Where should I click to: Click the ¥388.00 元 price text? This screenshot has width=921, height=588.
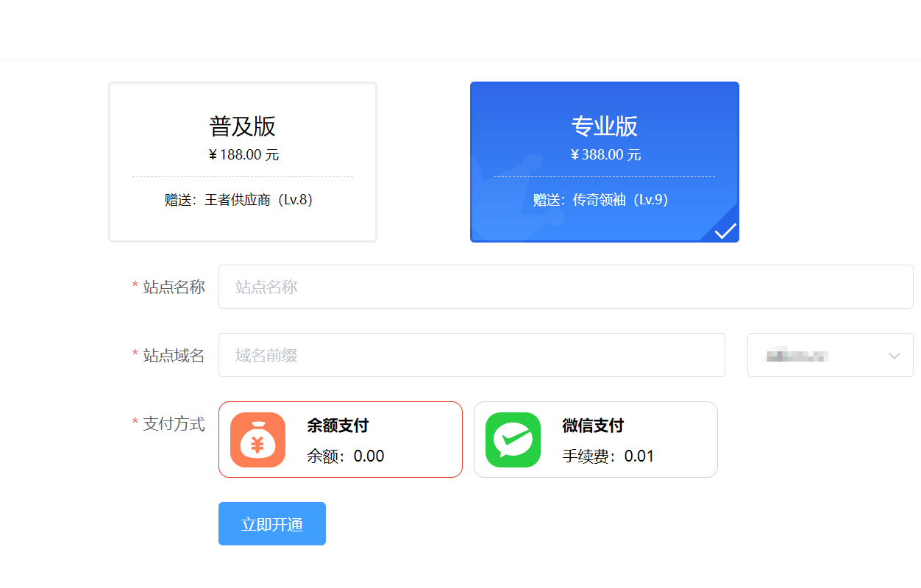click(x=605, y=155)
